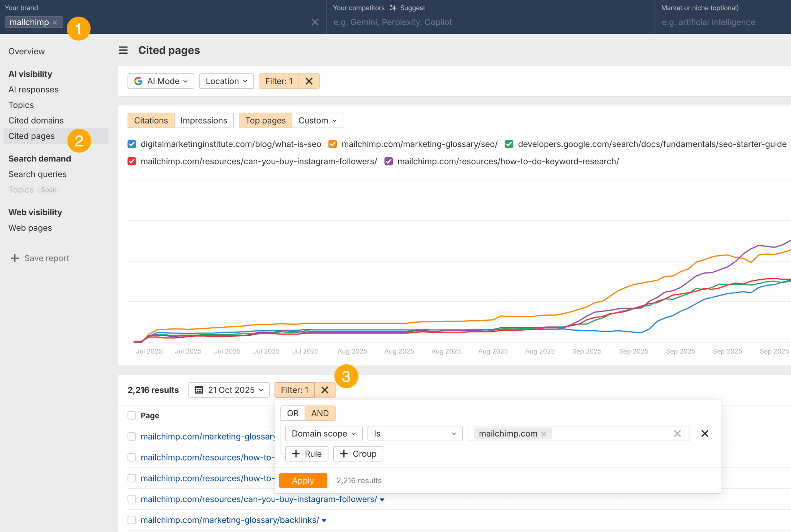The image size is (791, 532).
Task: Remove the mailchimp brand tag with its x
Action: point(55,22)
